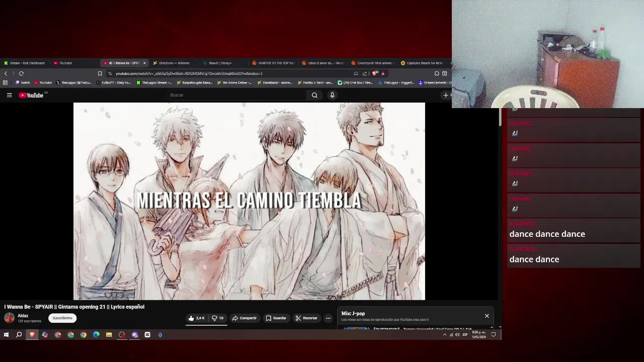Viewport: 644px width, 362px height.
Task: Open Ver Anime Online bookmark
Action: (234, 82)
